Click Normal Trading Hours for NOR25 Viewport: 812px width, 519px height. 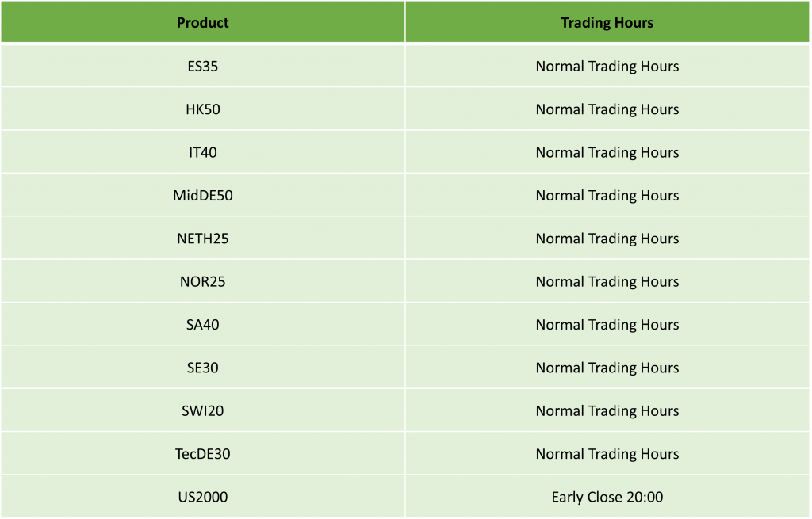coord(607,281)
